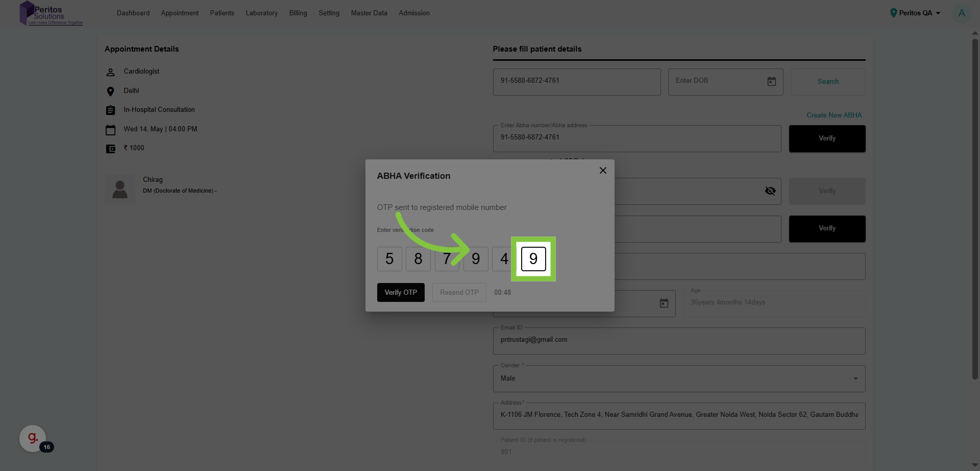Open the user avatar profile menu
Image resolution: width=980 pixels, height=471 pixels.
tap(962, 13)
